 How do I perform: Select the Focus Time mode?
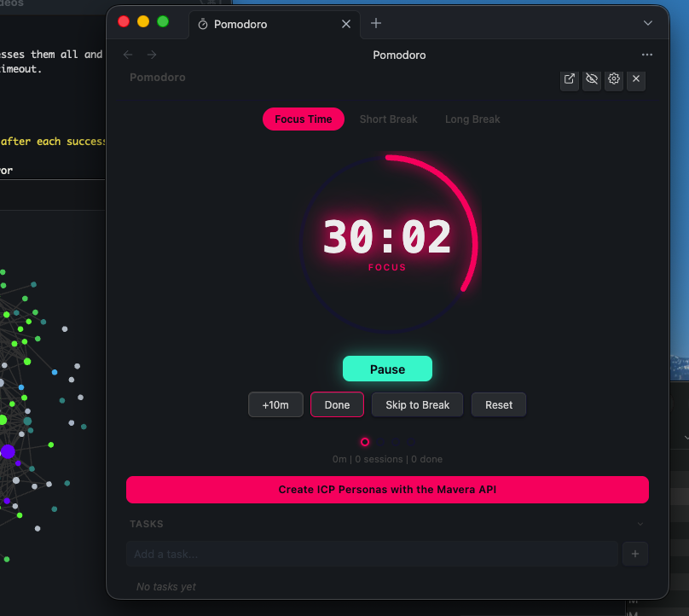click(304, 119)
